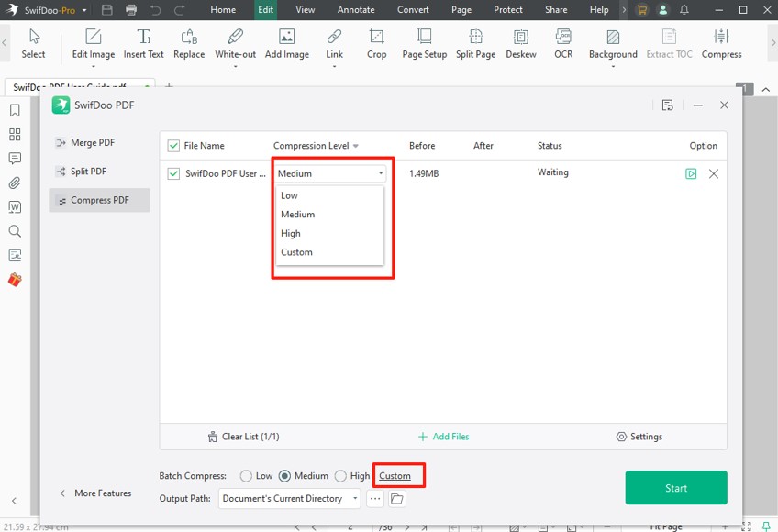Image resolution: width=778 pixels, height=532 pixels.
Task: Click the ellipsis browse output path button
Action: [x=375, y=499]
